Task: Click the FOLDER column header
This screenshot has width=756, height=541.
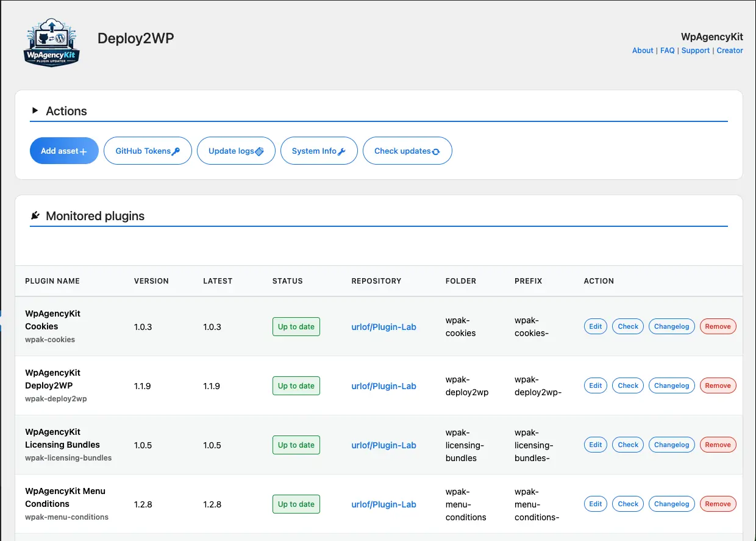Action: 461,281
